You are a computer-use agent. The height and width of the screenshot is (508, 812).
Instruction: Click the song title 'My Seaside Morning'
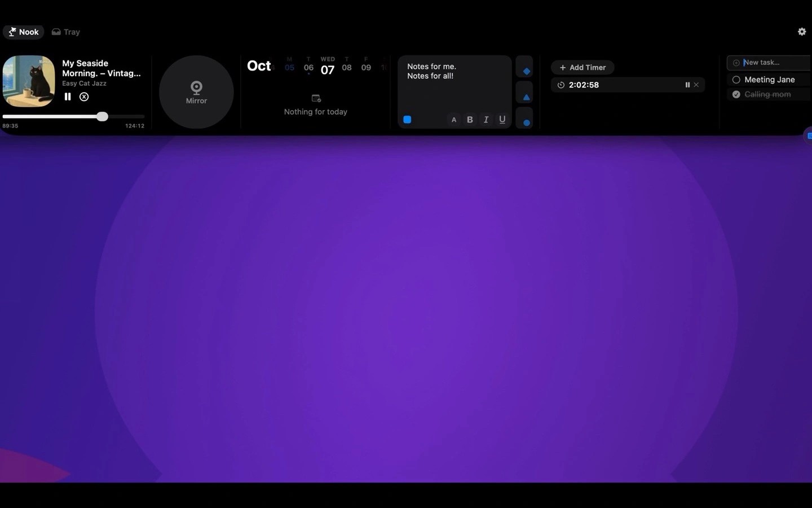(101, 68)
